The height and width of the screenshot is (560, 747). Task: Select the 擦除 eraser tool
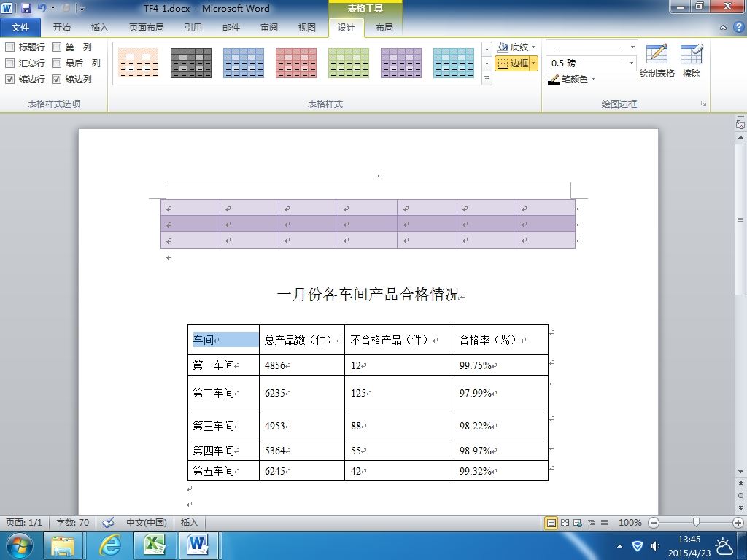coord(692,61)
